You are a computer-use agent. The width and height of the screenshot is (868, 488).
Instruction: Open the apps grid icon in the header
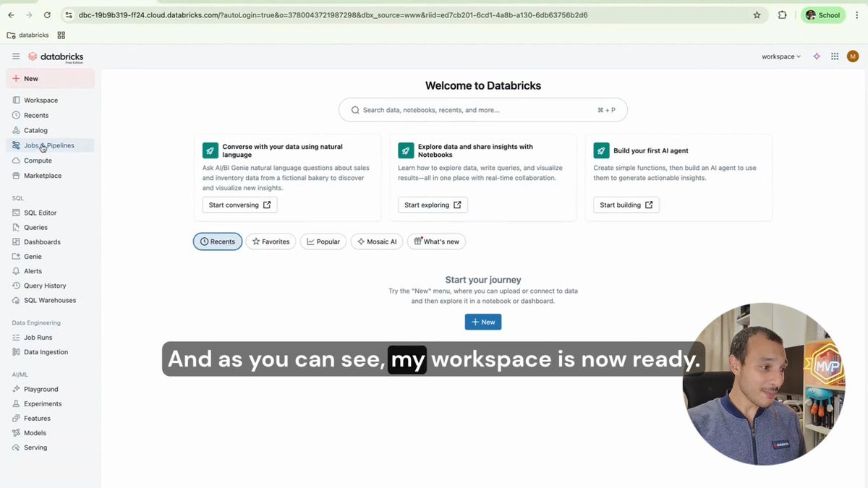click(835, 56)
